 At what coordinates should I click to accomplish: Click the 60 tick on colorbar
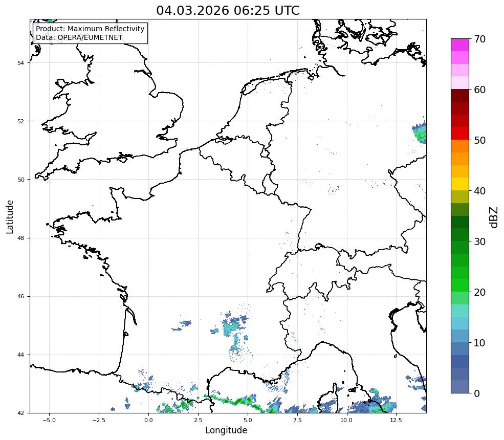(479, 90)
